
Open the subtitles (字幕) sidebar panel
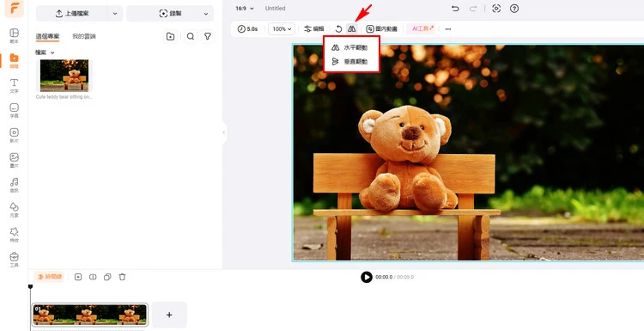click(x=14, y=110)
